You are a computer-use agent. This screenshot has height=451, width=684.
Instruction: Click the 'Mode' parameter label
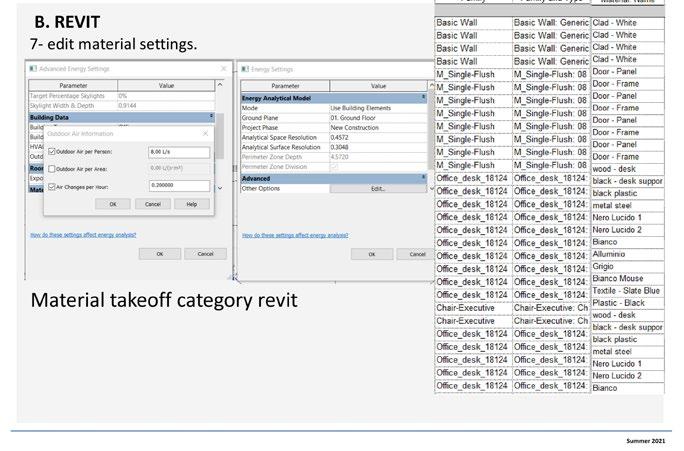pyautogui.click(x=250, y=108)
